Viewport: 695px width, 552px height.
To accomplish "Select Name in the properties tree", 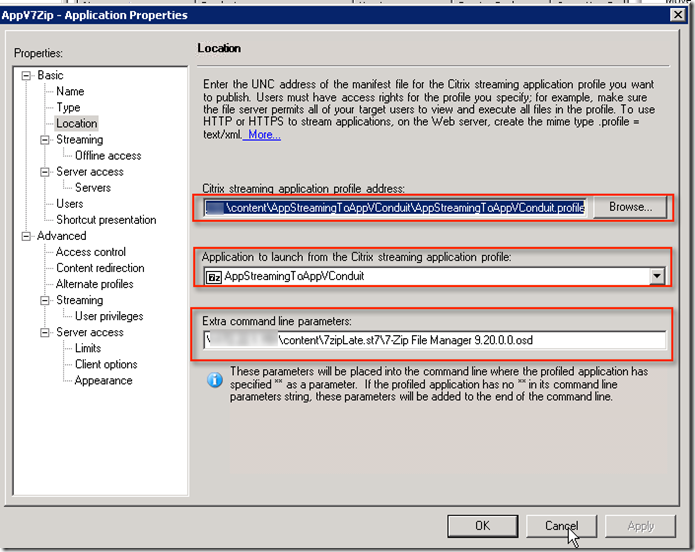I will click(x=70, y=91).
